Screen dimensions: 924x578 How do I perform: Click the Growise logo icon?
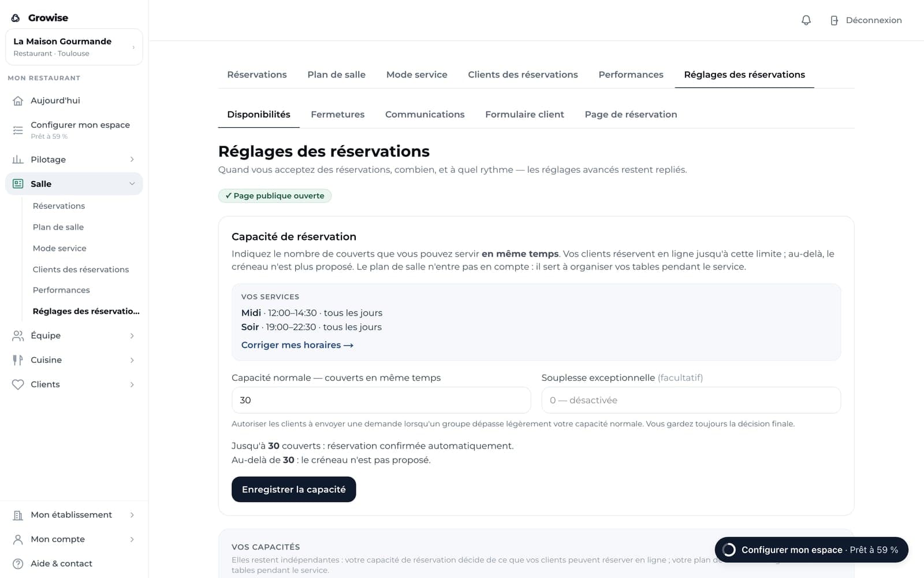[16, 18]
